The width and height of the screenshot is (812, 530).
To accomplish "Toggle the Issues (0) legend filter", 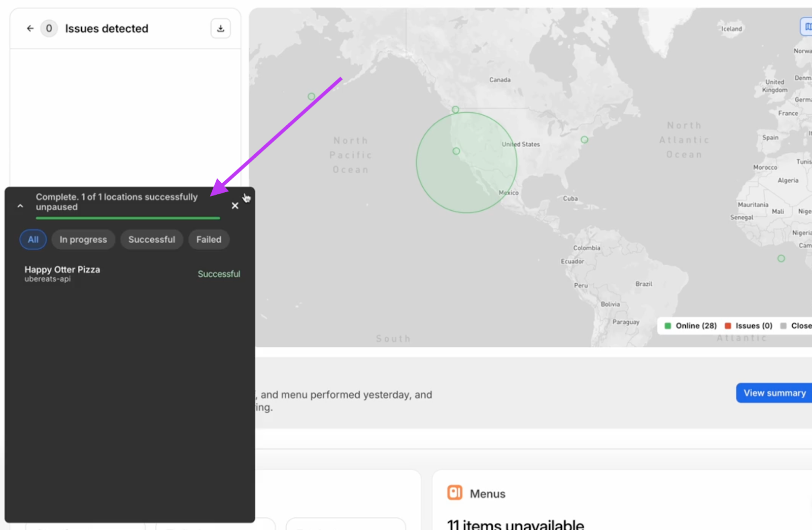I will [x=749, y=326].
